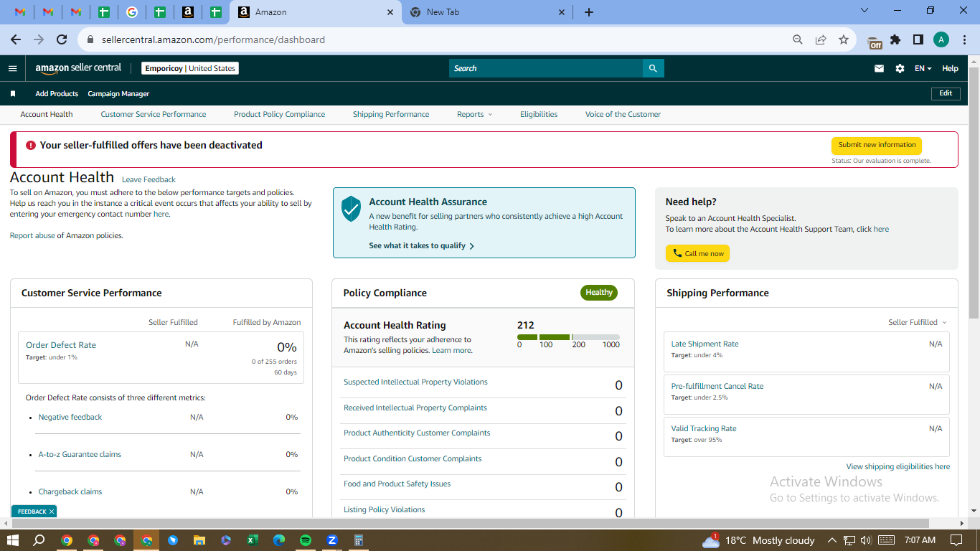Go to Eligibilities tab

(539, 115)
